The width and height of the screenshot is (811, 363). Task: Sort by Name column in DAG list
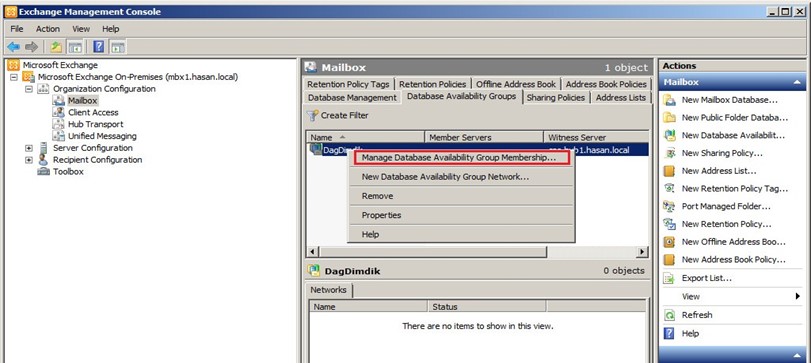[x=366, y=138]
